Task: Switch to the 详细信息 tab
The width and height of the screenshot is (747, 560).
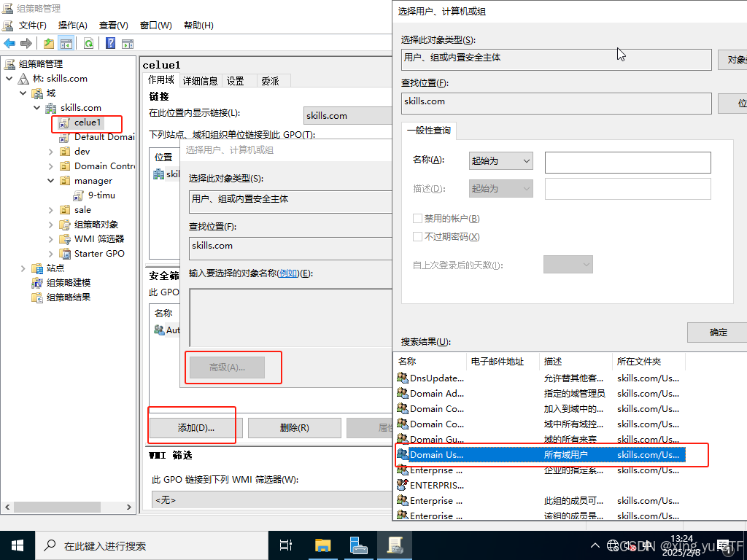Action: (200, 81)
